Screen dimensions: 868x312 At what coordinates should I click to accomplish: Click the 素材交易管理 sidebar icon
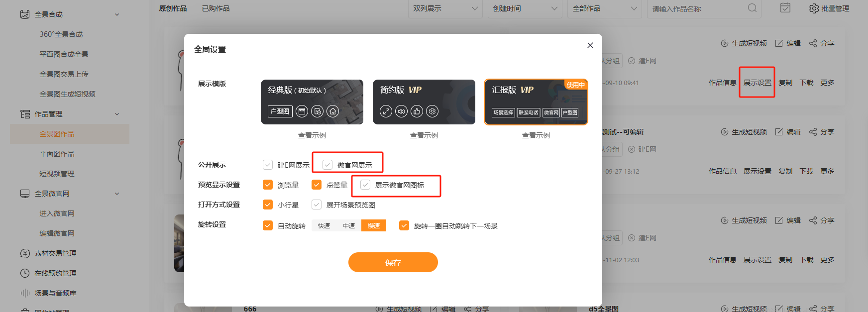point(25,253)
